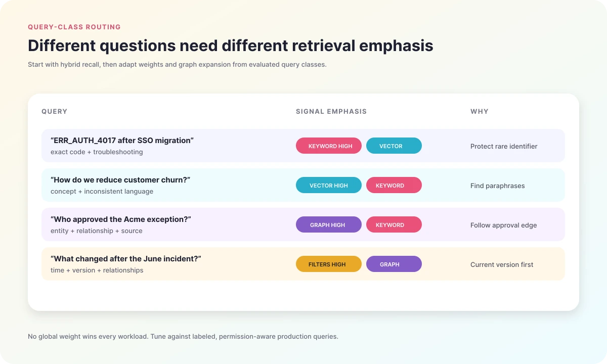Click the WHY column header

[480, 111]
